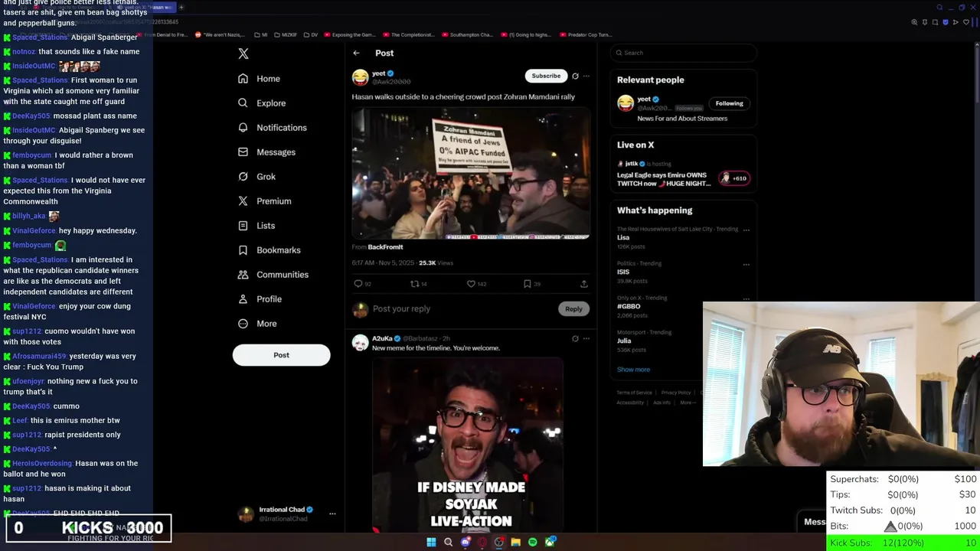Bookmark the post showing 39 bookmarks

[531, 284]
